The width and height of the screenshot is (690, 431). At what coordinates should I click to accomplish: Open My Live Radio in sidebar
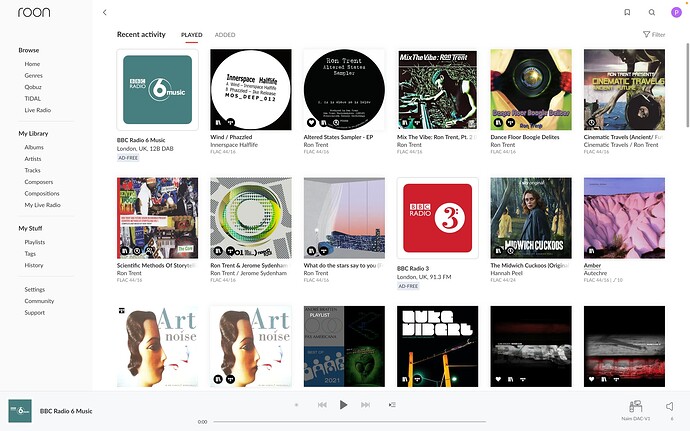click(x=43, y=205)
